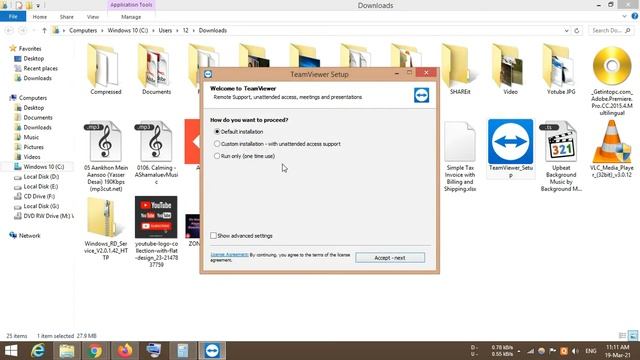This screenshot has height=360, width=640.
Task: Select Videos in navigation pane
Action: point(32,157)
